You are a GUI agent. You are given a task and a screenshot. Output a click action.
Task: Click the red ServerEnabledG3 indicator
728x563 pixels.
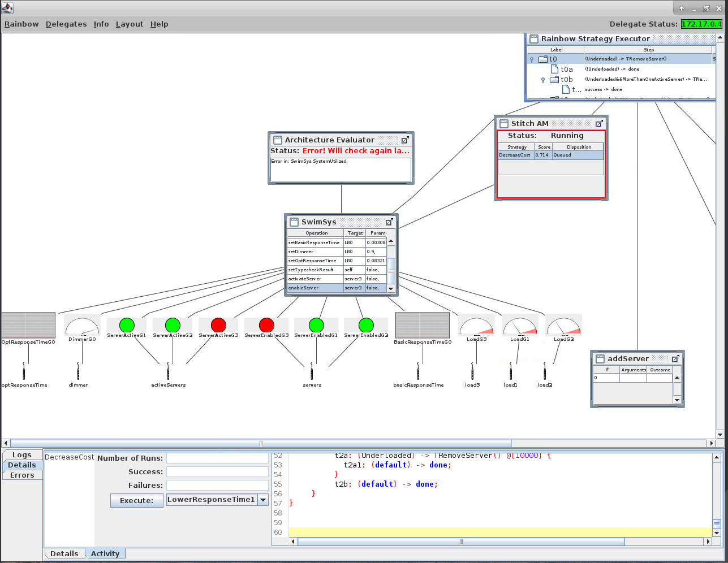pos(266,325)
